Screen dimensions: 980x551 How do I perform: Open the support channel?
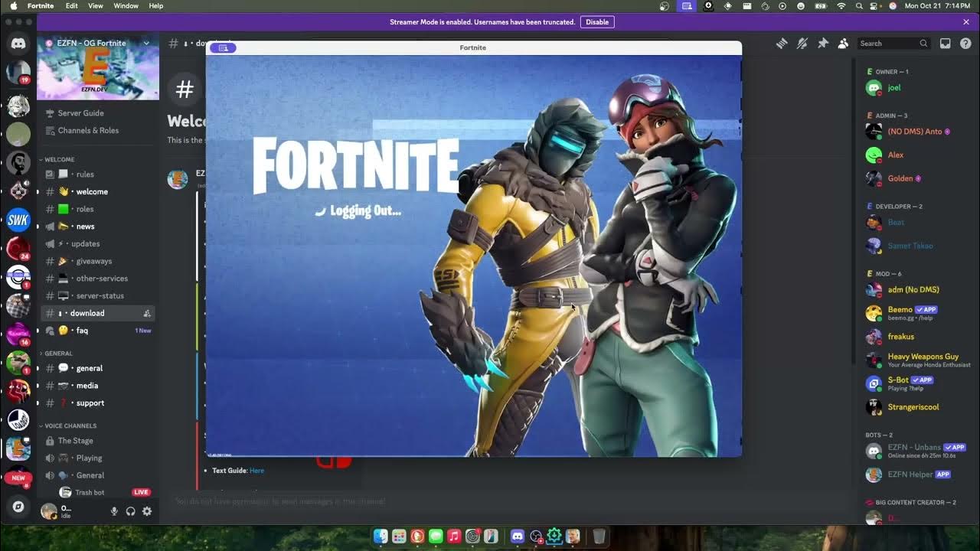(98, 403)
